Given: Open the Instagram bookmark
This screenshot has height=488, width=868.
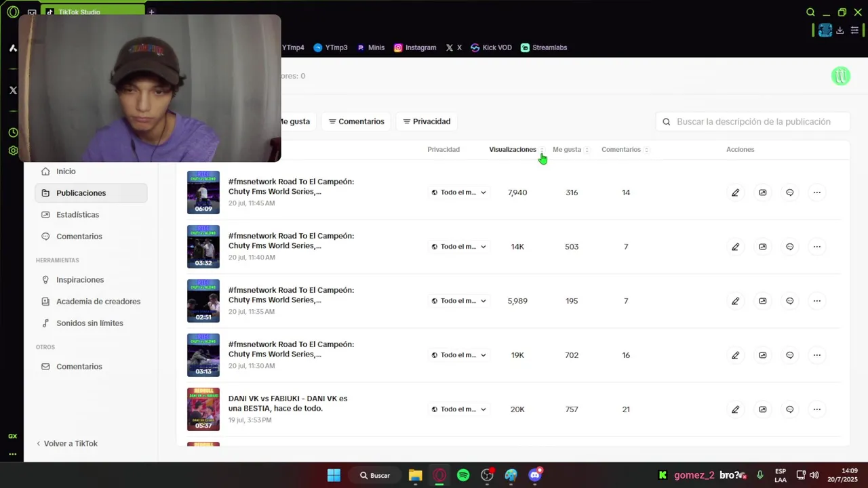Looking at the screenshot, I should pos(415,47).
